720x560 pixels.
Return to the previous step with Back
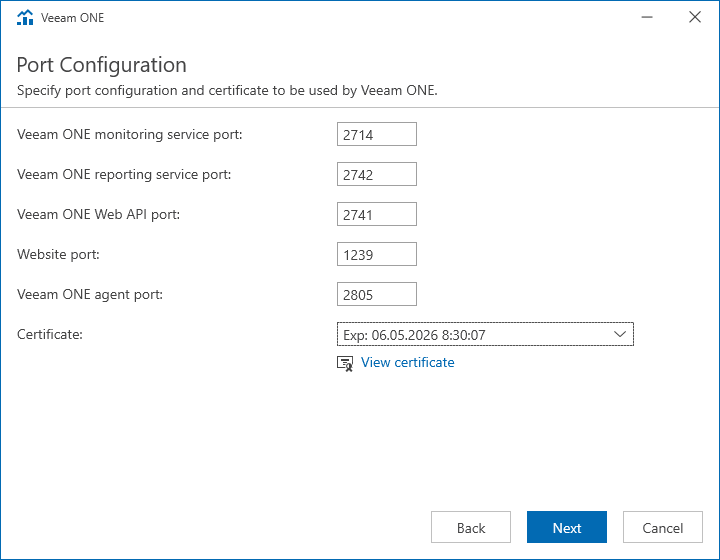[x=471, y=527]
